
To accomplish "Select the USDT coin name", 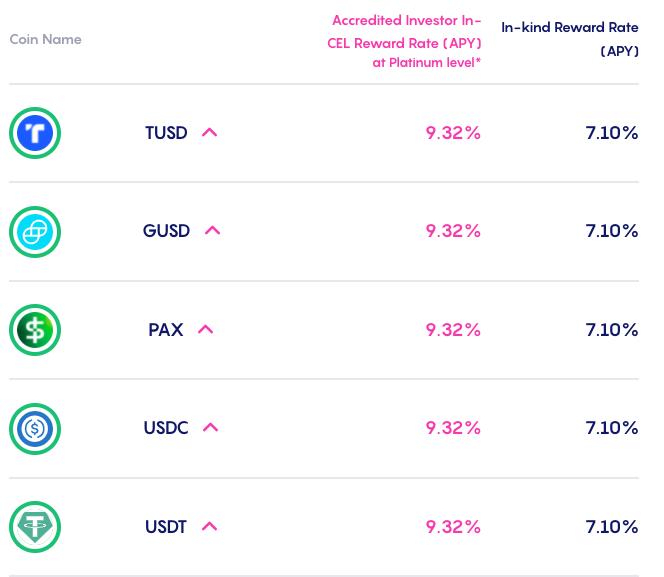I will 166,527.
